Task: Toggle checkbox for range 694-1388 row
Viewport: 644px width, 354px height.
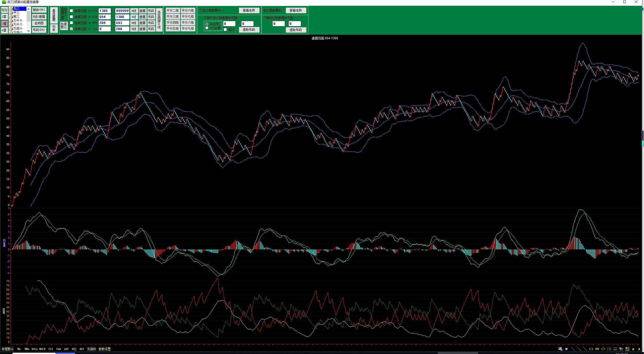Action: pos(71,17)
